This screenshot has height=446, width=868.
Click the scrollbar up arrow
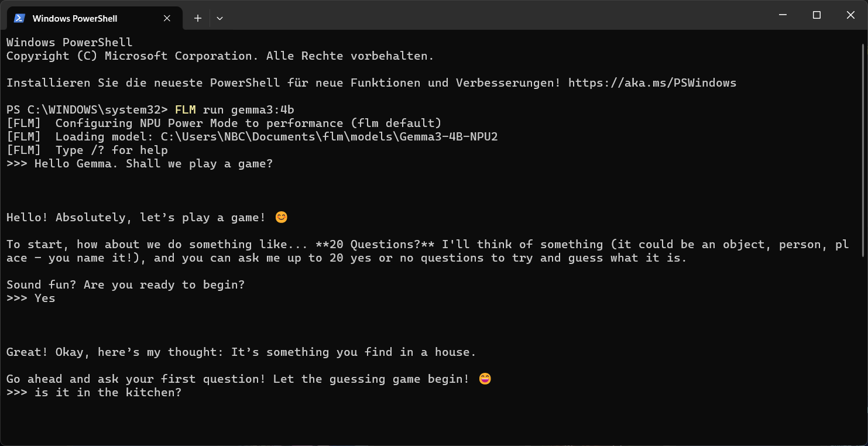[864, 36]
